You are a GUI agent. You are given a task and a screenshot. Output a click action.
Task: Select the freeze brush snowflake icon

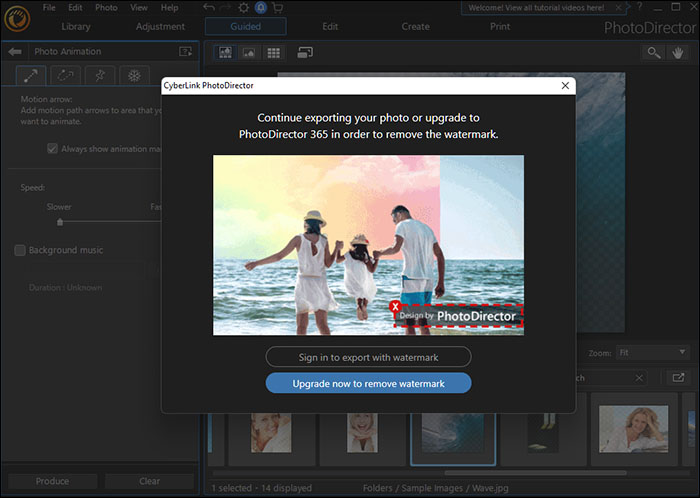point(133,76)
